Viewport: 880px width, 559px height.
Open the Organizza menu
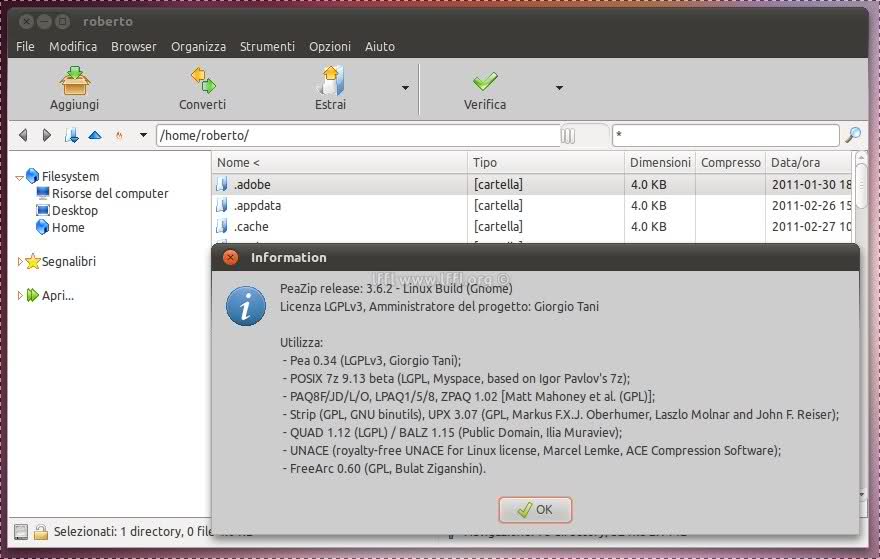pos(198,46)
